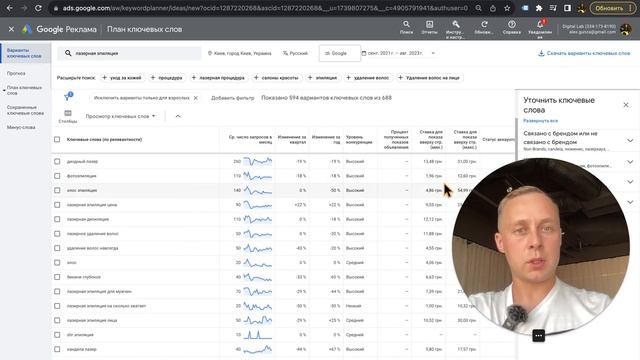Viewport: 640px width, 360px height.
Task: Open the Отчеты reports icon
Action: 429,27
